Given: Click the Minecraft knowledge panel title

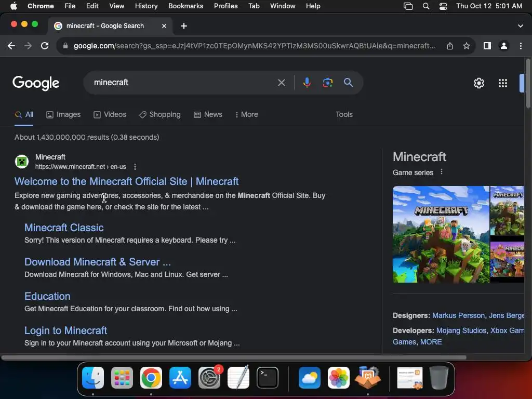Looking at the screenshot, I should pyautogui.click(x=419, y=157).
